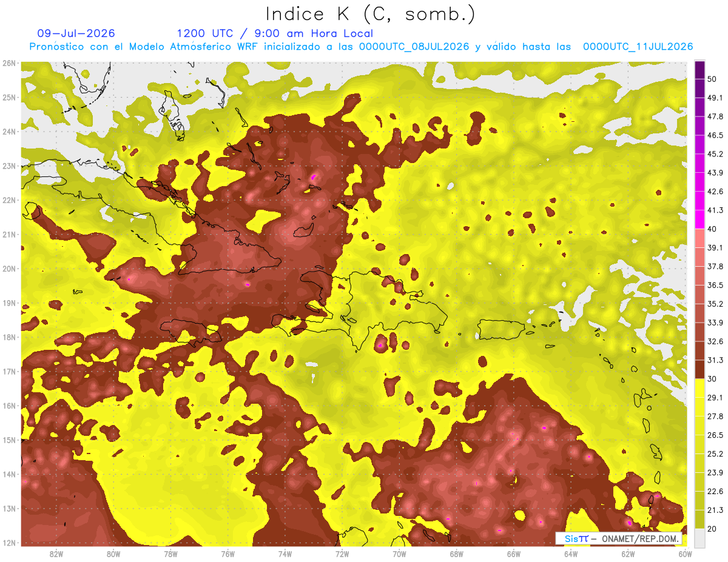
Task: Click the latitude axis label '17N'
Action: [9, 372]
